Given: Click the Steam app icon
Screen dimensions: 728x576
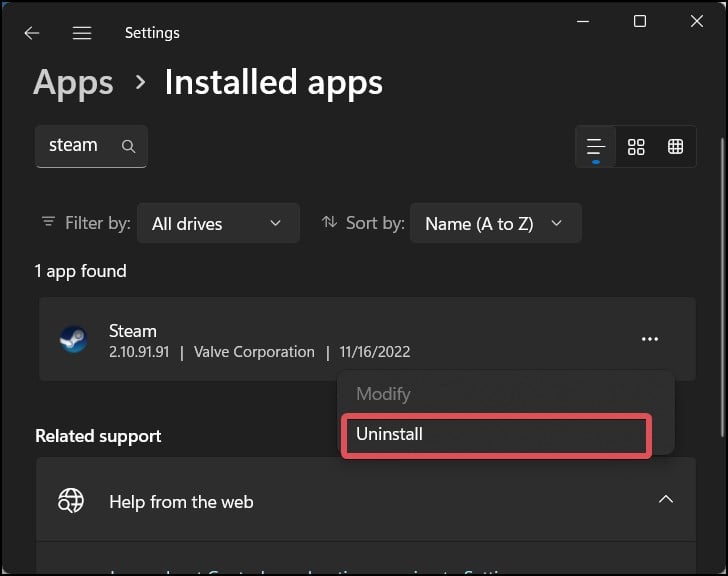Looking at the screenshot, I should [x=73, y=339].
